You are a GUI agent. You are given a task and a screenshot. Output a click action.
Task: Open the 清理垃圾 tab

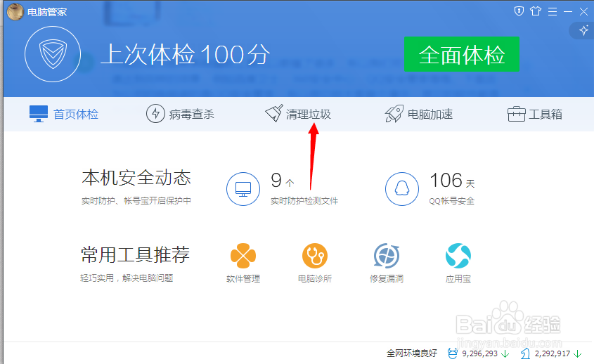tap(298, 114)
